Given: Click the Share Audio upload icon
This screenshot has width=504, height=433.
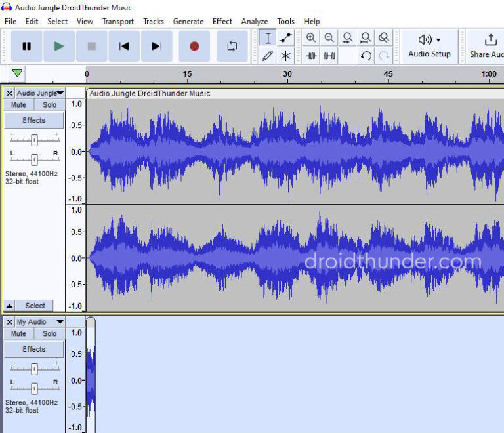Looking at the screenshot, I should (x=490, y=40).
